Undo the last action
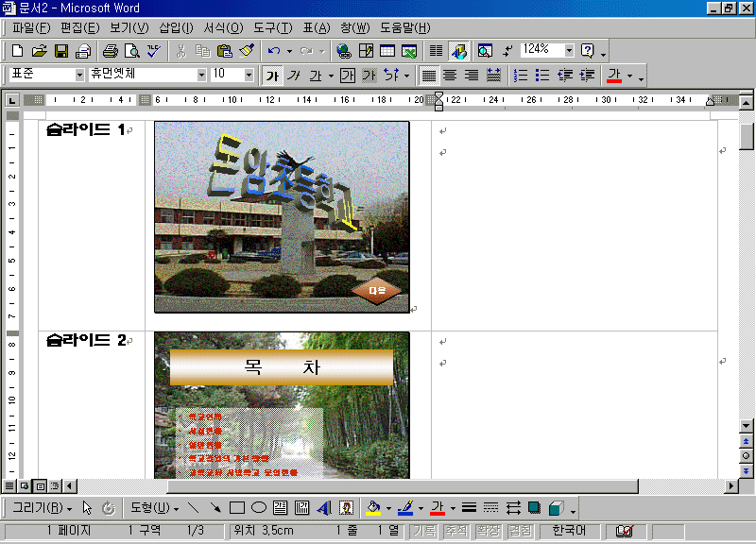756x544 pixels. pos(274,51)
